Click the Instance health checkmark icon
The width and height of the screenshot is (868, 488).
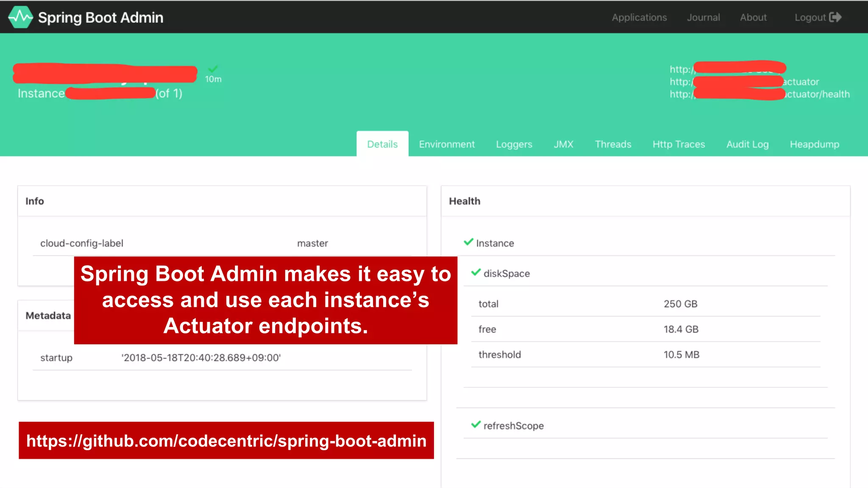click(x=468, y=242)
